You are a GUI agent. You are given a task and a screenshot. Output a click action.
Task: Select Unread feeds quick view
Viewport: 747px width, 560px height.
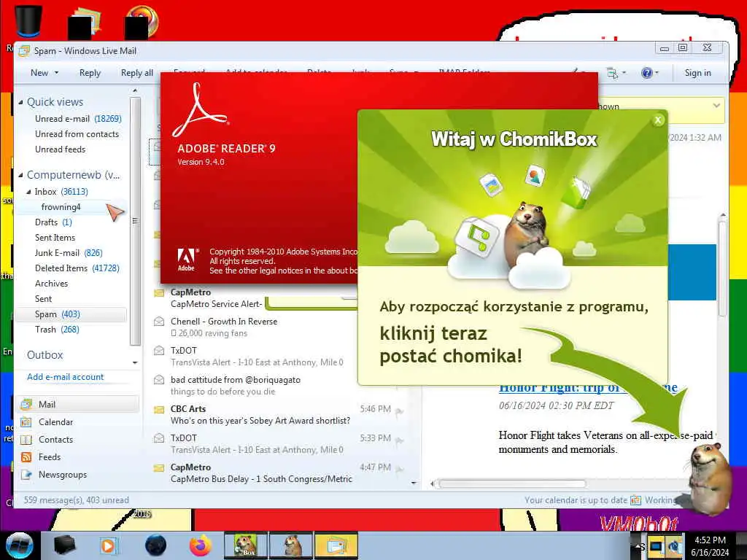tap(60, 149)
